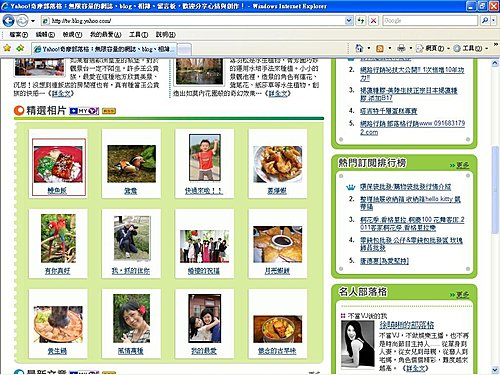Click the Print printer icon
Image resolution: width=500 pixels, height=375 pixels.
pos(401,49)
